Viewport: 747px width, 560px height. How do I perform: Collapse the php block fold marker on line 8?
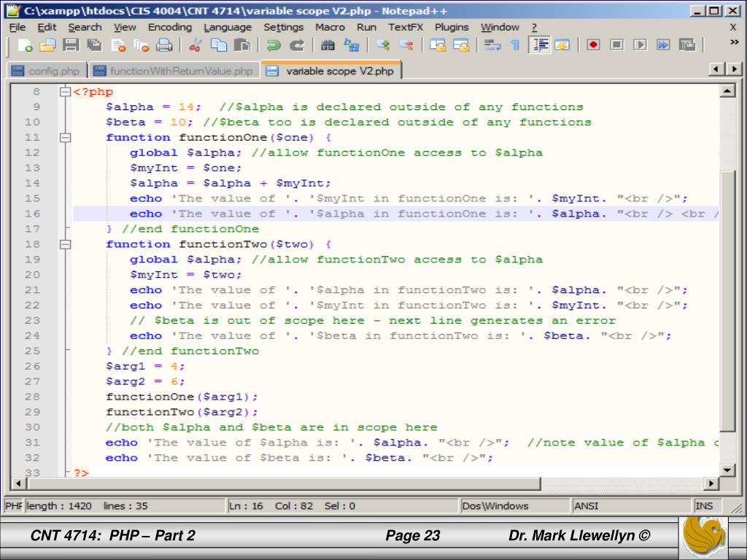(66, 93)
